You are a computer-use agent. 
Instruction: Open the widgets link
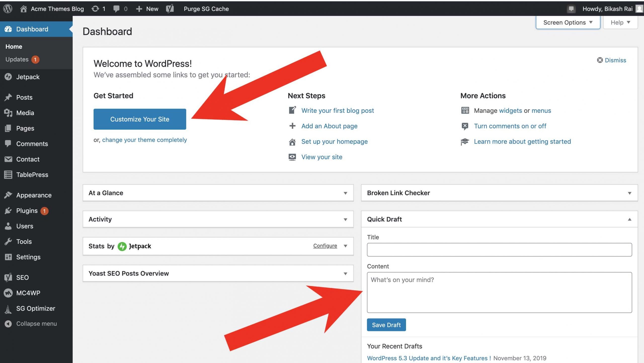tap(510, 111)
